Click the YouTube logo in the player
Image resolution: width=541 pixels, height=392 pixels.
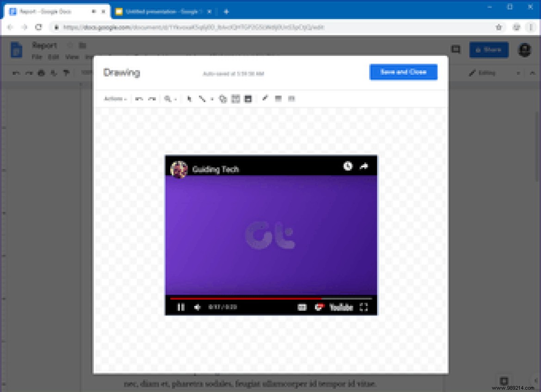[342, 307]
